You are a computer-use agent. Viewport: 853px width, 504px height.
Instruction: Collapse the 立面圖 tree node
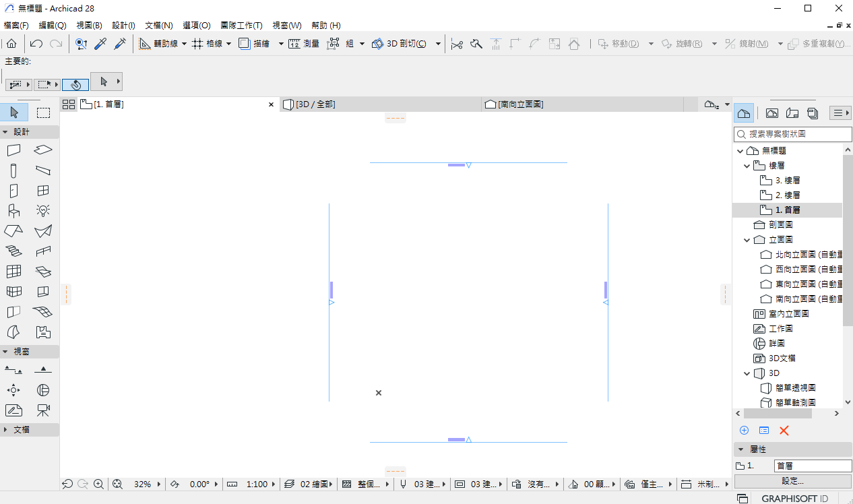747,240
